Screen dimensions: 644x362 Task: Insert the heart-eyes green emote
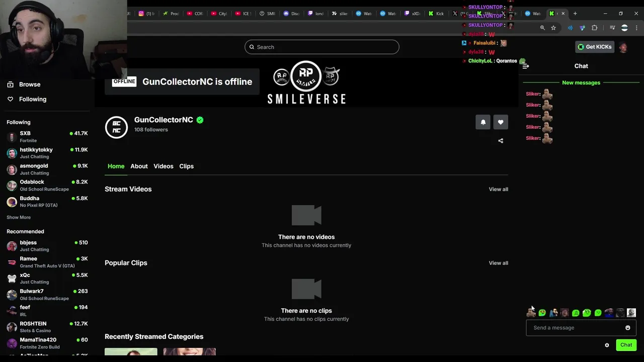point(542,313)
